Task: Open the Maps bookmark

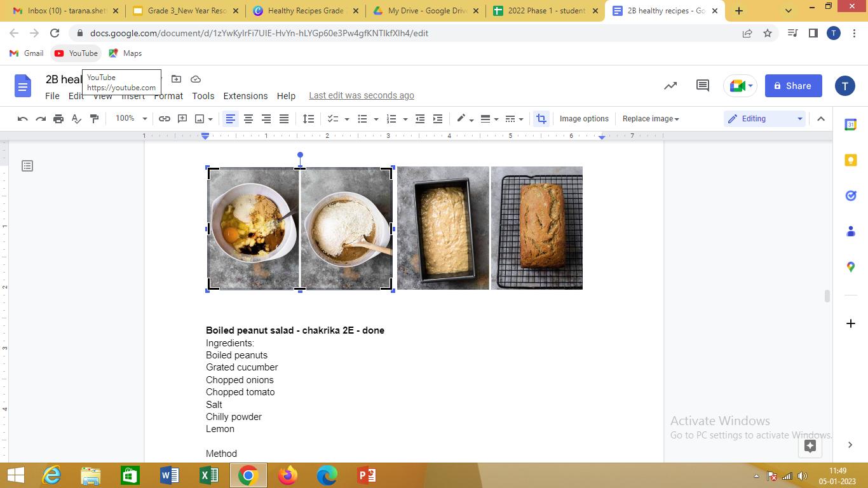Action: point(125,53)
